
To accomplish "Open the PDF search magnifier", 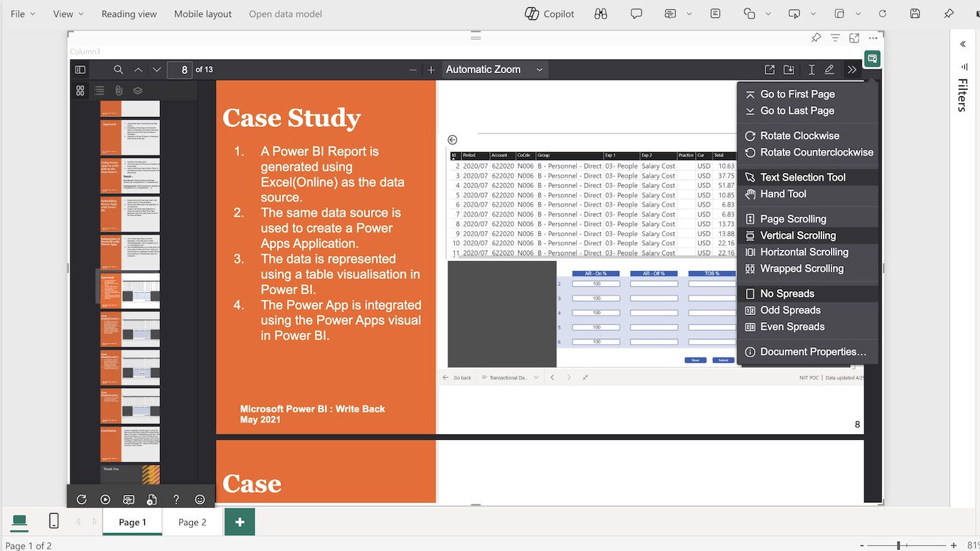I will pos(118,70).
